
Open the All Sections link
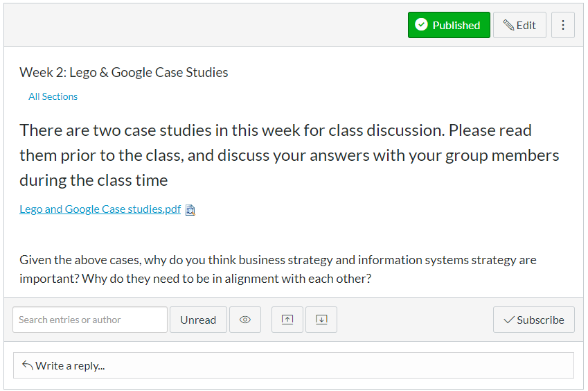pyautogui.click(x=53, y=96)
